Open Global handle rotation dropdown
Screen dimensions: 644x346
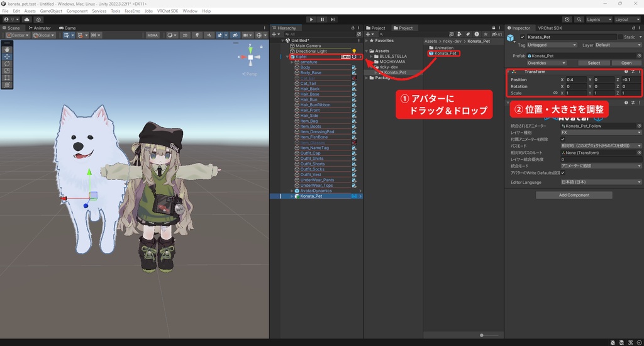43,35
